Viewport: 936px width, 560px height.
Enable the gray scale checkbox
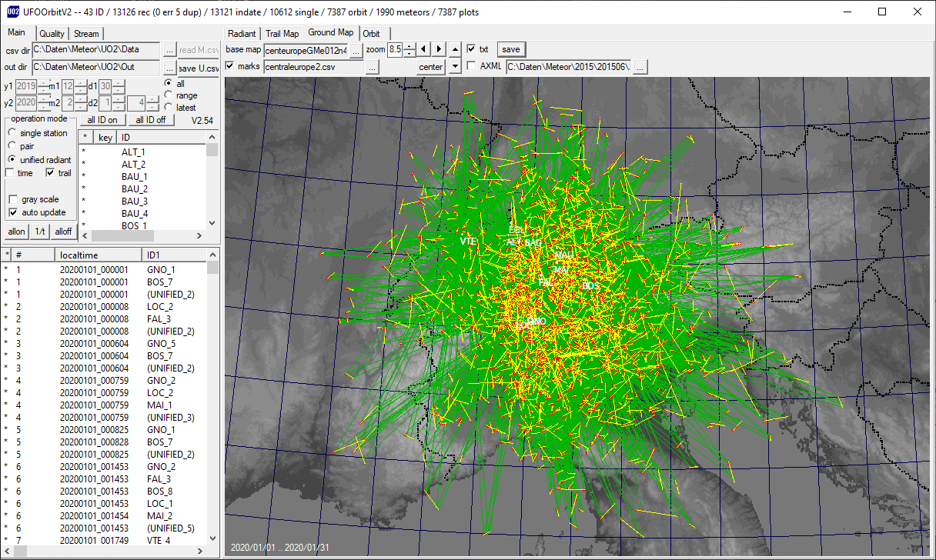(x=13, y=200)
